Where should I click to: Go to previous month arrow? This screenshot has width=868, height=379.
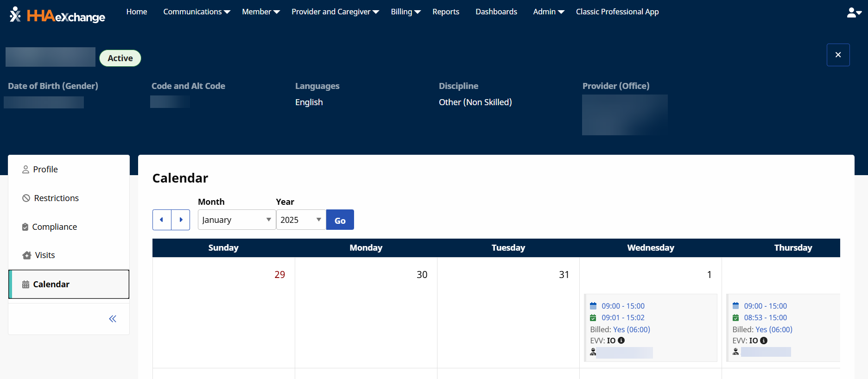(x=162, y=220)
